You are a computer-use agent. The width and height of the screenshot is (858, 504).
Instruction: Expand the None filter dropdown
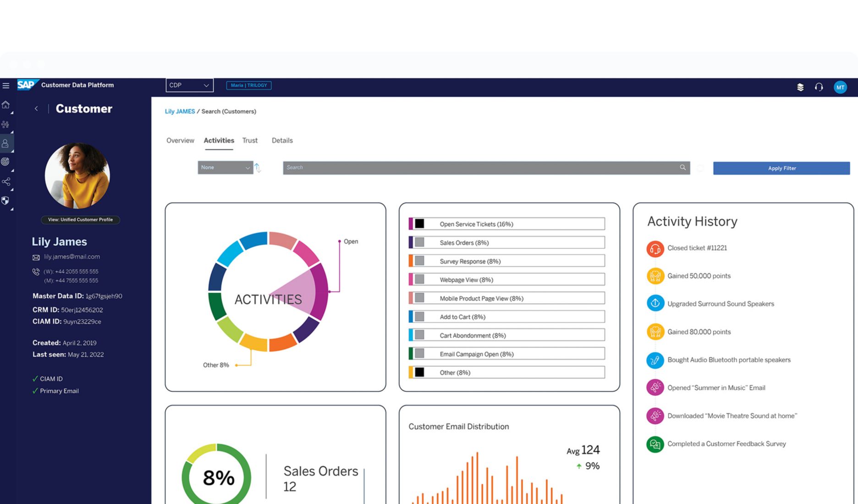pyautogui.click(x=225, y=168)
